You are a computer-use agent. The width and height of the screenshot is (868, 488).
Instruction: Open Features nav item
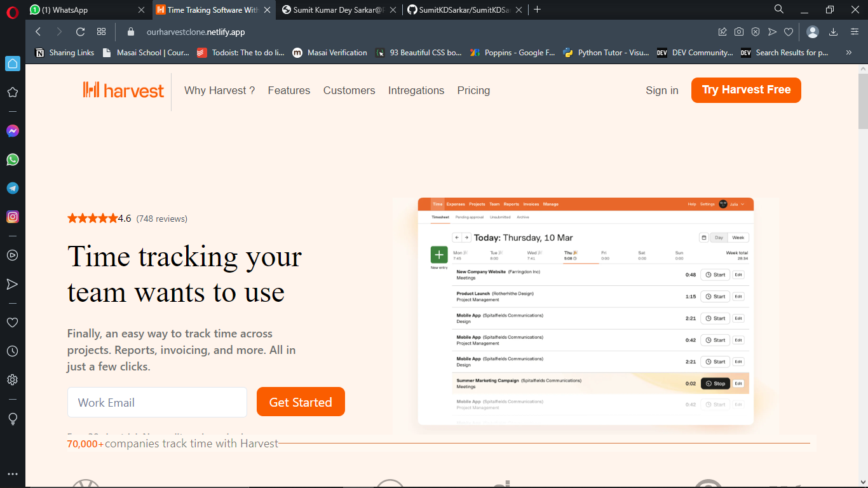click(289, 90)
